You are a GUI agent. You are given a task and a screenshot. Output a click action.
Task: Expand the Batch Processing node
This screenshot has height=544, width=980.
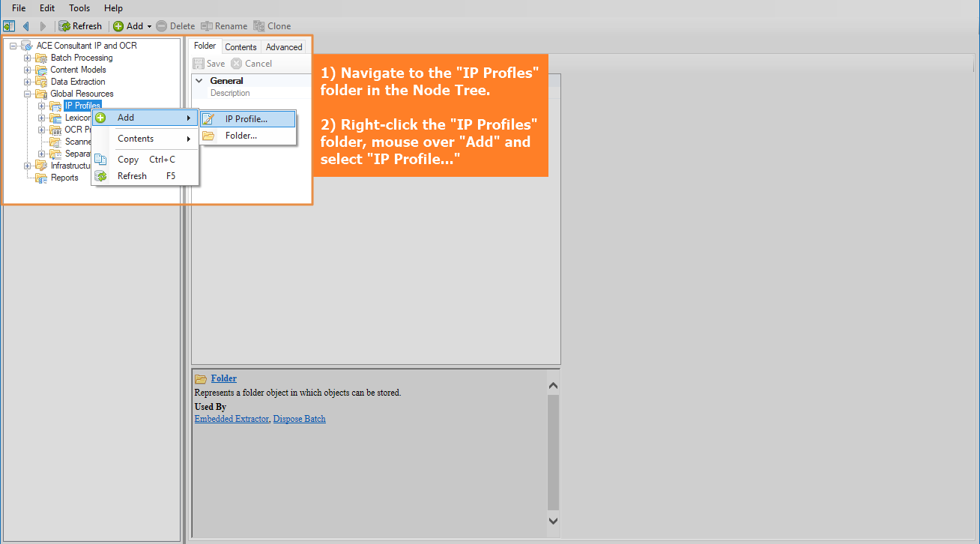[x=28, y=58]
